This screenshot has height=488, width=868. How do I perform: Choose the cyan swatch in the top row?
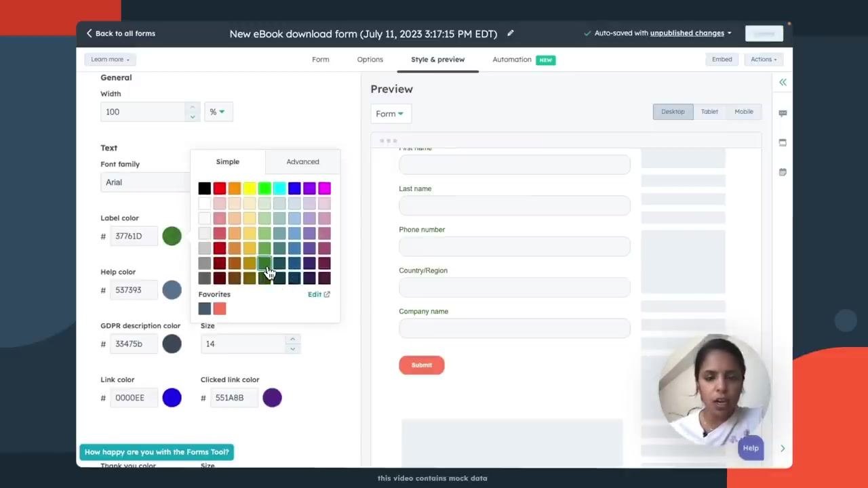(279, 188)
